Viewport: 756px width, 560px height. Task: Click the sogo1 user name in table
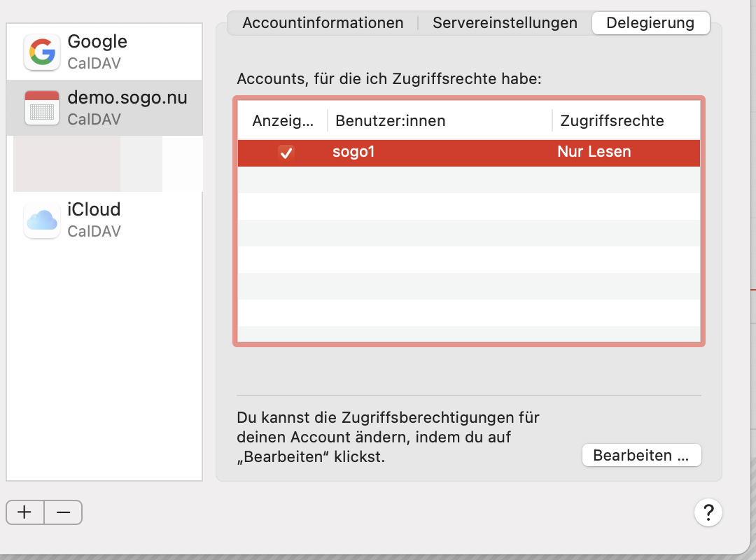[353, 152]
